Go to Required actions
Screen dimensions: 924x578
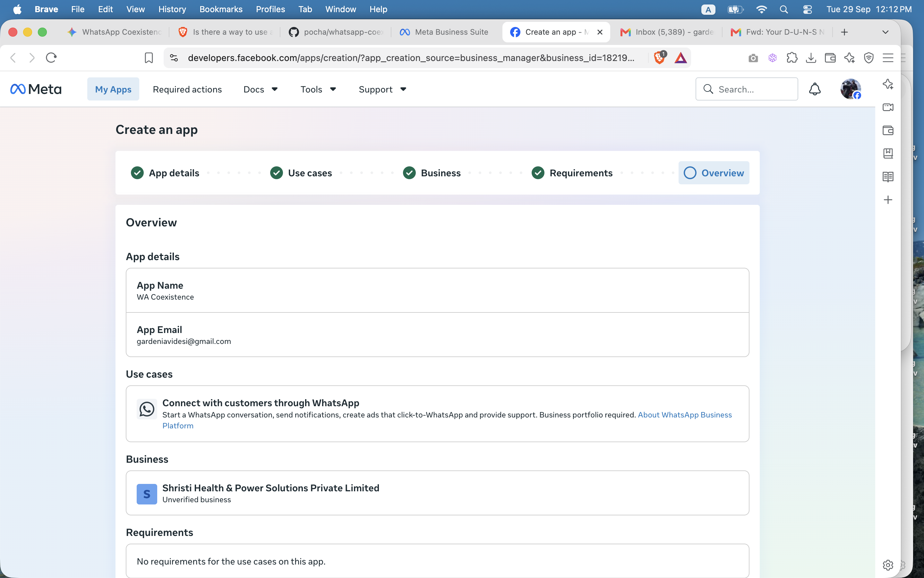187,89
